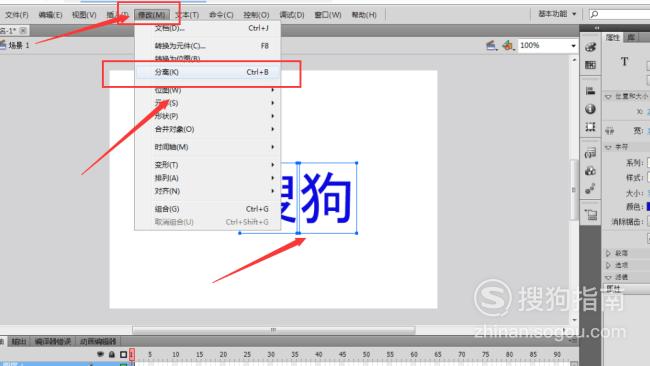The height and width of the screenshot is (366, 650).
Task: Collapse the 滤镜 section
Action: tap(608, 277)
